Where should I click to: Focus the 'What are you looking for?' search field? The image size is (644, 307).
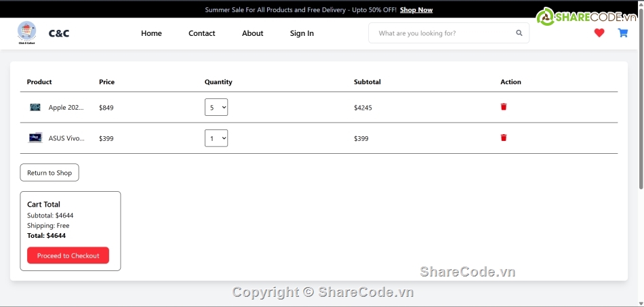pyautogui.click(x=441, y=33)
